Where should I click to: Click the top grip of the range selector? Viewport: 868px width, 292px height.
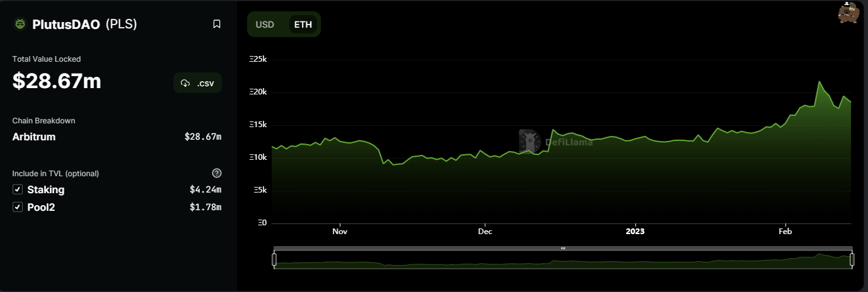[563, 248]
